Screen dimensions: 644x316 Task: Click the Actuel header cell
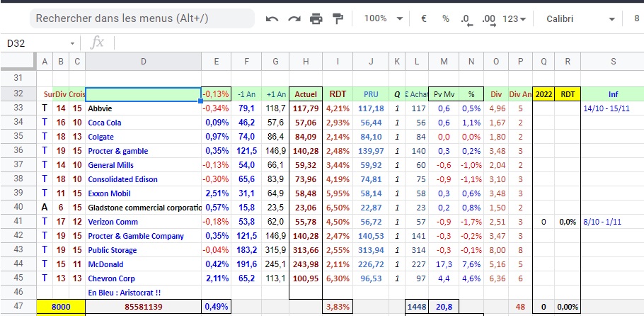pos(306,94)
